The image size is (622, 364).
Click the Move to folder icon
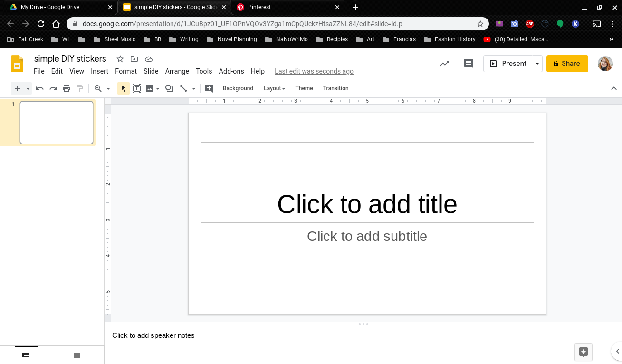point(134,59)
